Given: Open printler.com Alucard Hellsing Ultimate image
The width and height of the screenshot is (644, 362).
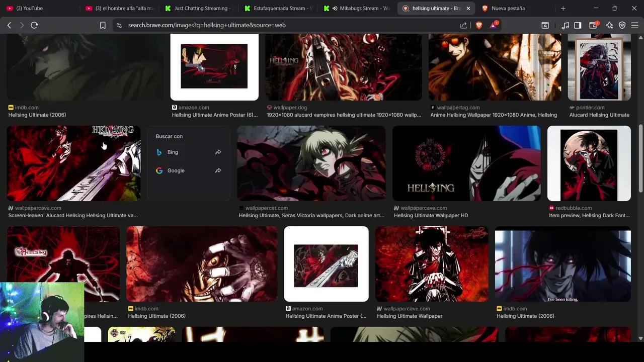Looking at the screenshot, I should click(x=599, y=67).
